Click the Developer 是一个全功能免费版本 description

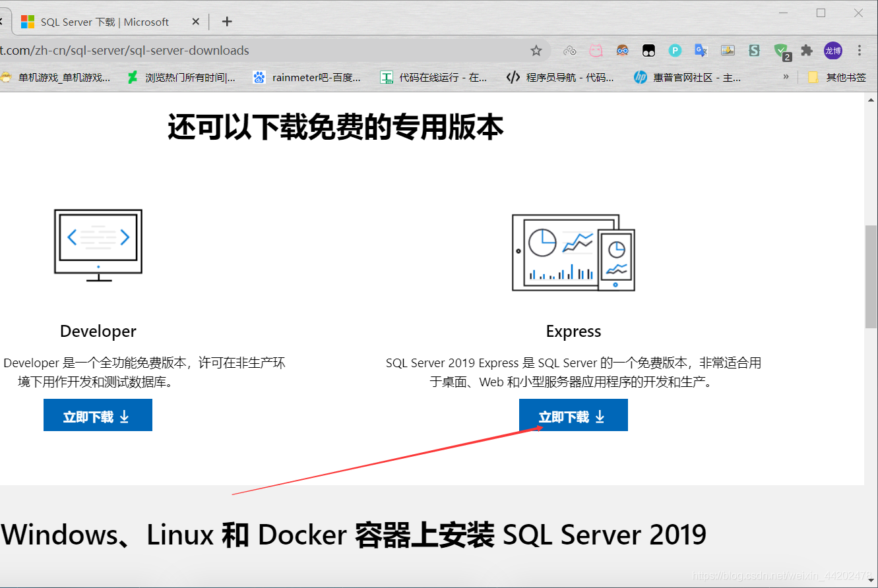click(144, 372)
